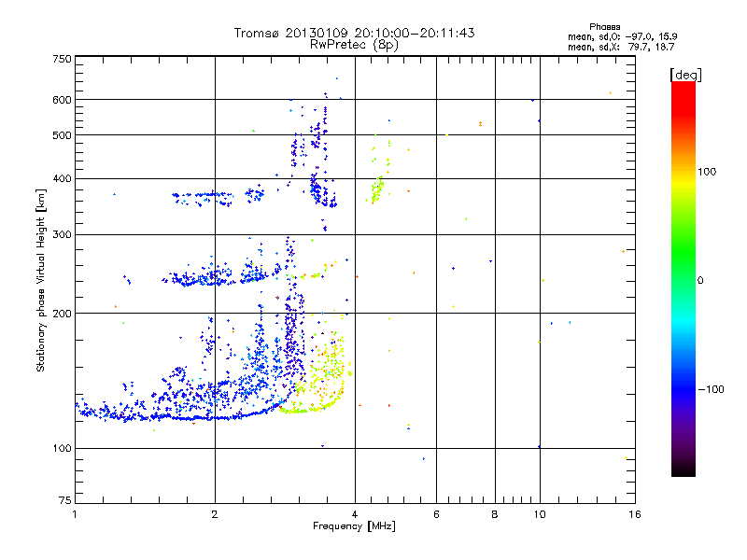Click the y-axis tick label '400'
747x560 pixels.
[x=62, y=178]
